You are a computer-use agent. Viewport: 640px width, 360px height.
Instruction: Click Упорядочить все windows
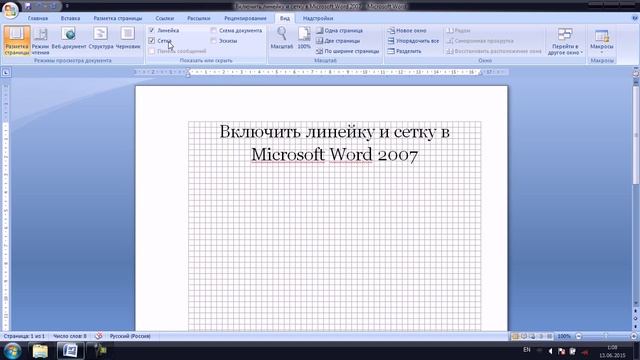[413, 41]
